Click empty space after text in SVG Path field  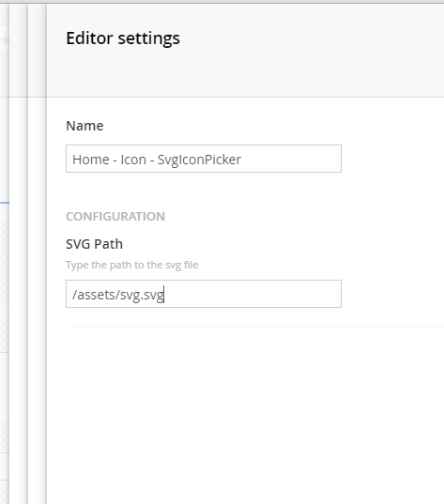(x=253, y=294)
